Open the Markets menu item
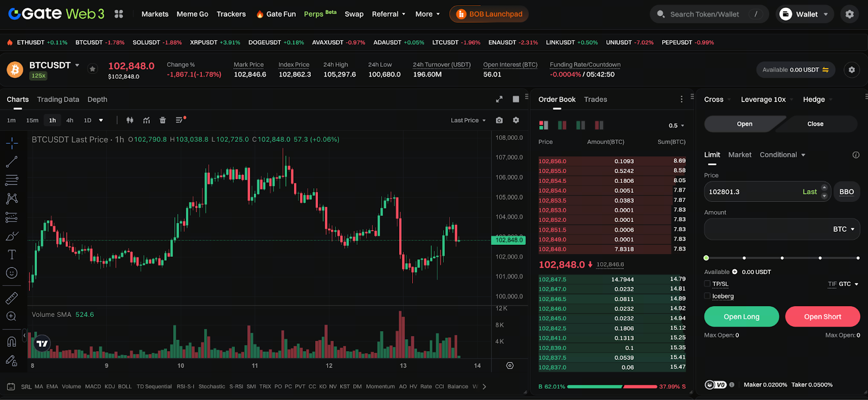 coord(155,14)
